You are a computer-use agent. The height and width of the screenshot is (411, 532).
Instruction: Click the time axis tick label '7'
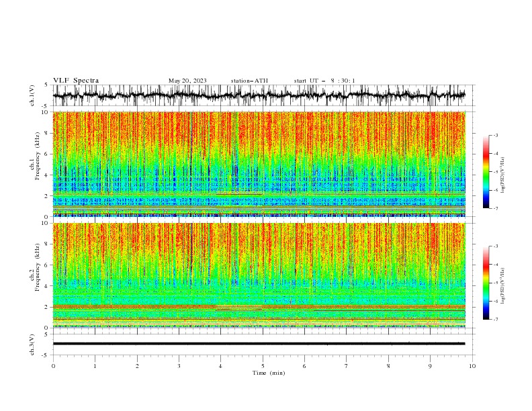coord(347,366)
